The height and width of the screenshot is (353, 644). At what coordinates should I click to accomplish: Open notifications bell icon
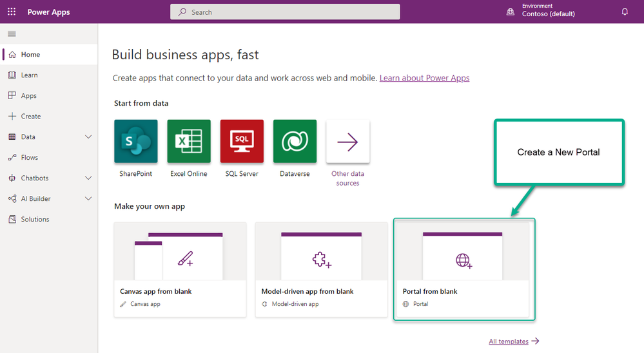(625, 12)
